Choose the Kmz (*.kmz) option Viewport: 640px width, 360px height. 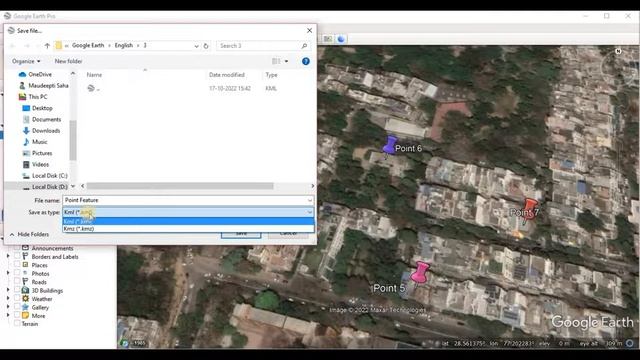(188, 229)
